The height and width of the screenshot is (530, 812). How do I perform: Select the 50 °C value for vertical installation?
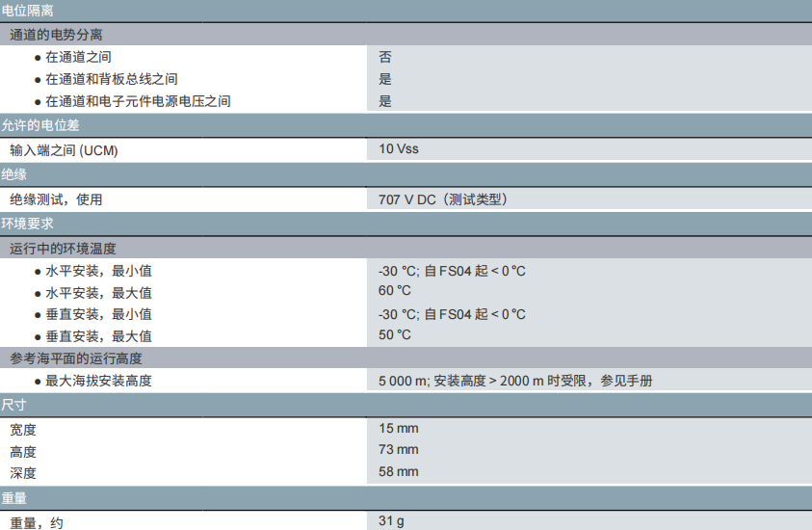[x=395, y=334]
